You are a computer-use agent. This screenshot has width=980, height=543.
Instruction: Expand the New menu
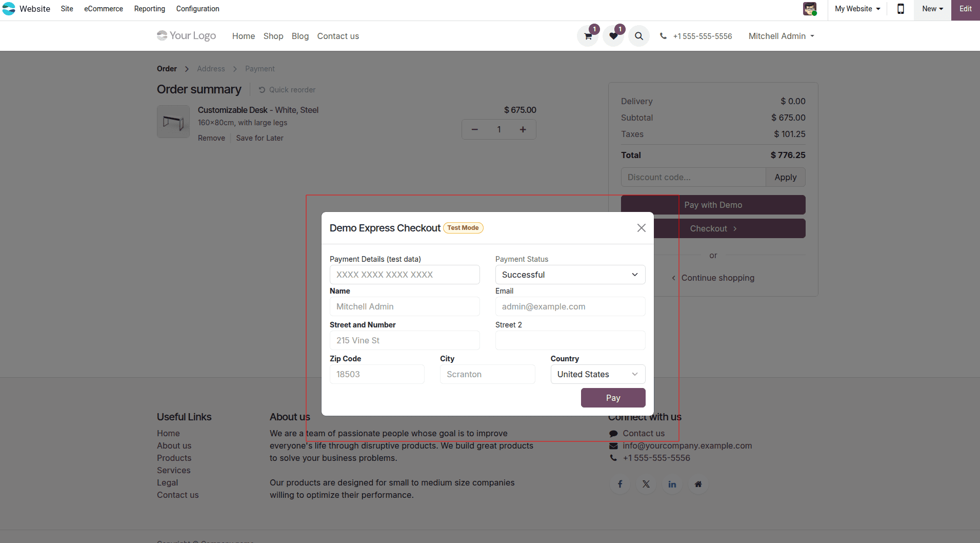tap(931, 9)
